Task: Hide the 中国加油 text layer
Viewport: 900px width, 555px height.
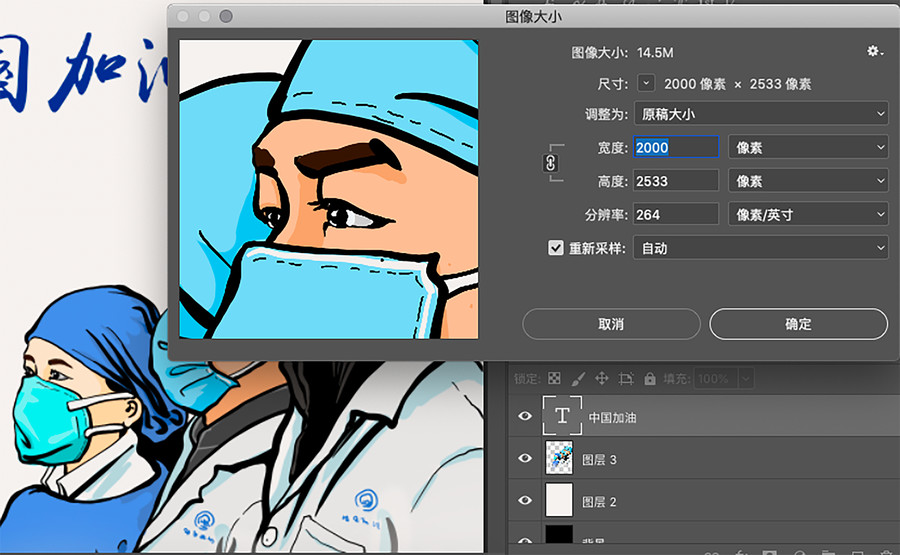Action: 525,416
